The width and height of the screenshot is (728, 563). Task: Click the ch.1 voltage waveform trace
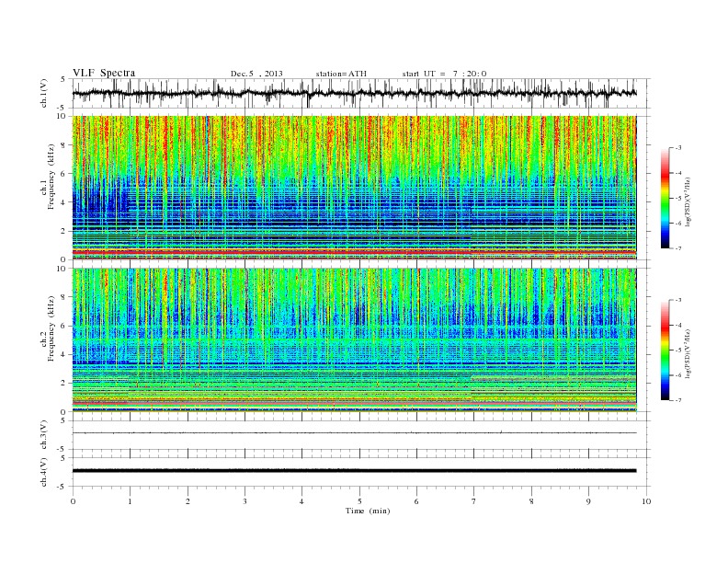354,93
